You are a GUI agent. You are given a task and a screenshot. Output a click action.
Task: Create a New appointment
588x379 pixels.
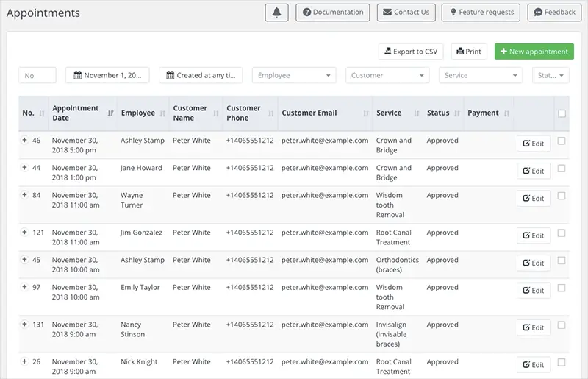[534, 52]
